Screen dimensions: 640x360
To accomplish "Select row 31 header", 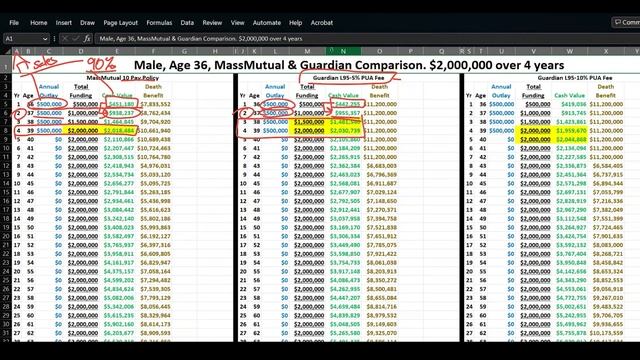I will click(6, 333).
